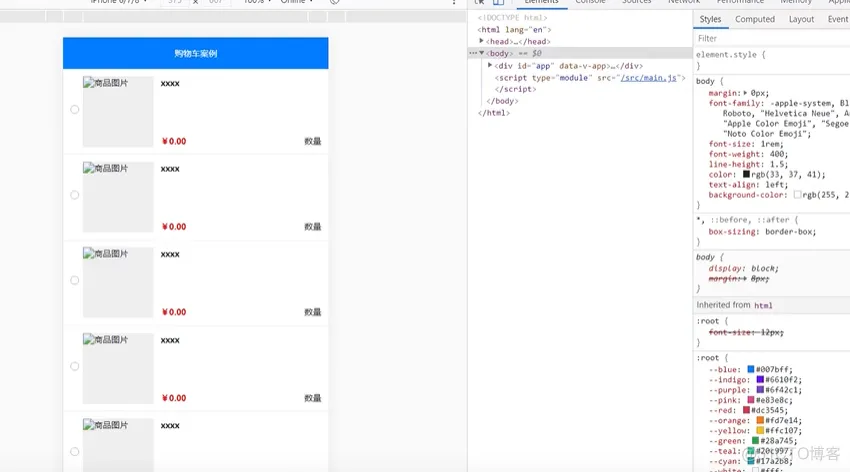Open the Layout tab in the styles pane
850x472 pixels.
[x=801, y=19]
